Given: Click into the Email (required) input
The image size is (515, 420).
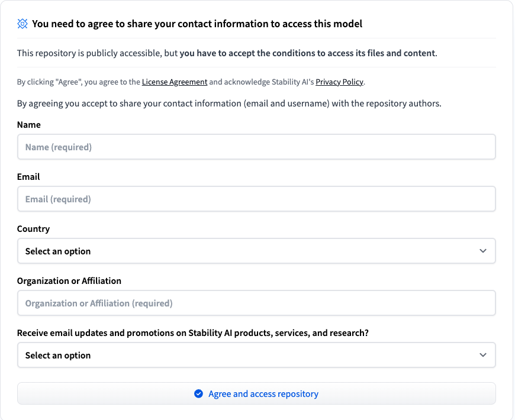Looking at the screenshot, I should [256, 199].
